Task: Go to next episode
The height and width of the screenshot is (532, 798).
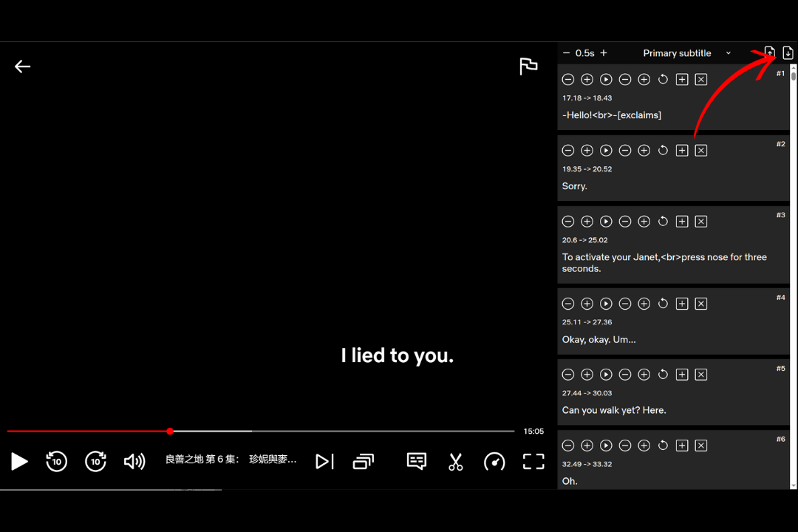Action: coord(324,462)
